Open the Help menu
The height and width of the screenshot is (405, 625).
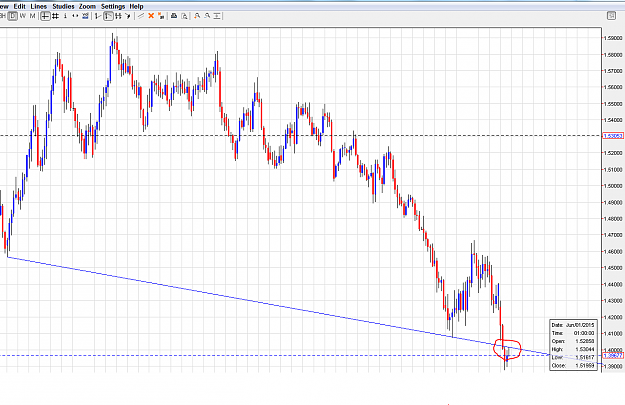136,6
